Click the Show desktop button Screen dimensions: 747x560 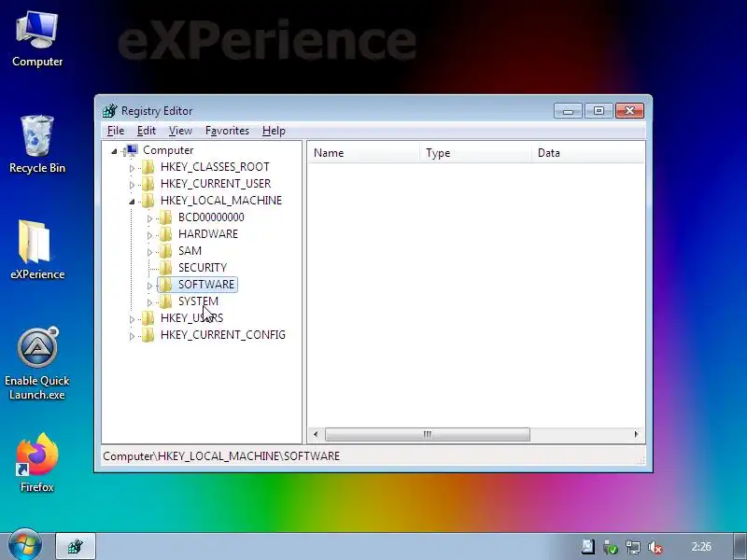740,546
